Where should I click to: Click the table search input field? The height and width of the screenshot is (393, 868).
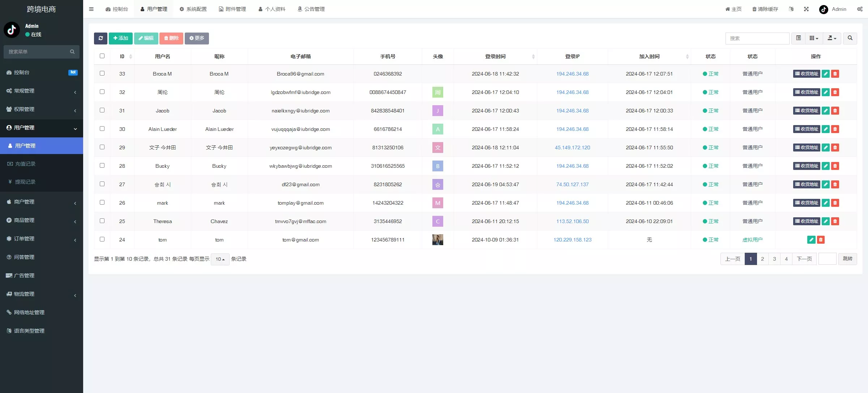pyautogui.click(x=757, y=38)
